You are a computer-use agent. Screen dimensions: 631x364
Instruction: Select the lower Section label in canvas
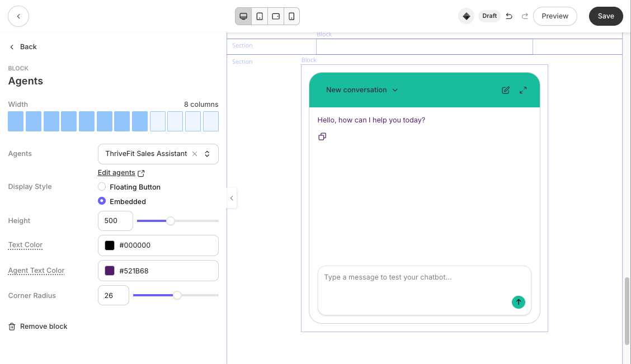242,62
